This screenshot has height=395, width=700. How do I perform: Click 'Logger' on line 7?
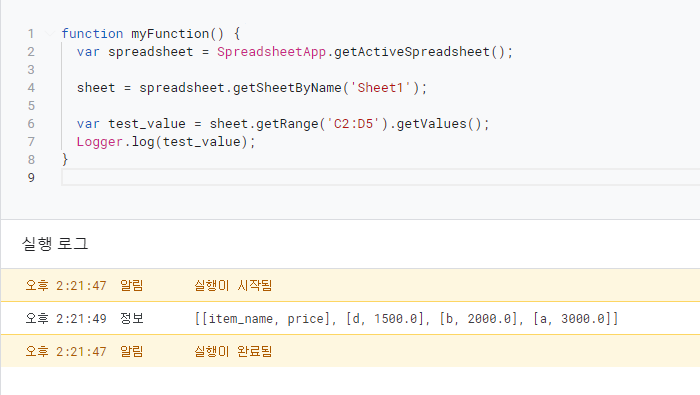100,141
